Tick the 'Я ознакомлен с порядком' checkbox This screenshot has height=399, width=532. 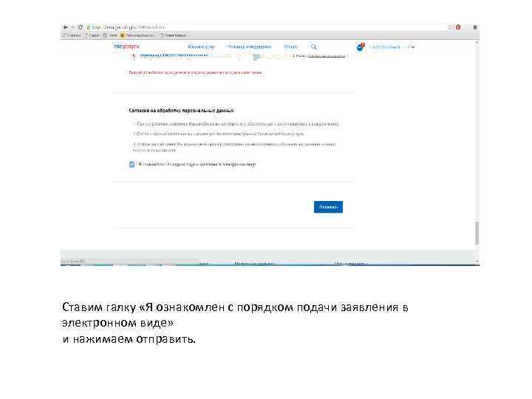point(132,164)
